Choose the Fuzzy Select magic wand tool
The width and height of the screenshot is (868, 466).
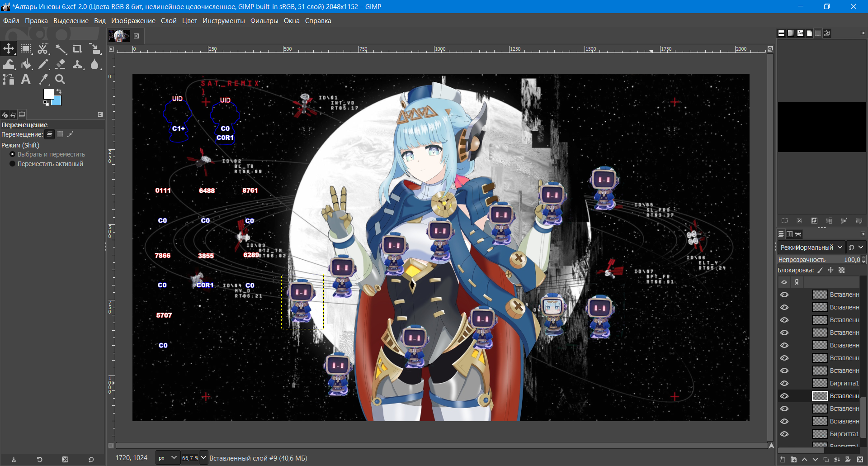tap(61, 49)
